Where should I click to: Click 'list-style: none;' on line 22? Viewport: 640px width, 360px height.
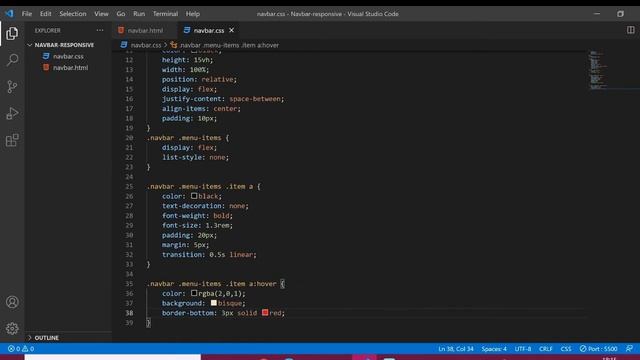point(195,157)
